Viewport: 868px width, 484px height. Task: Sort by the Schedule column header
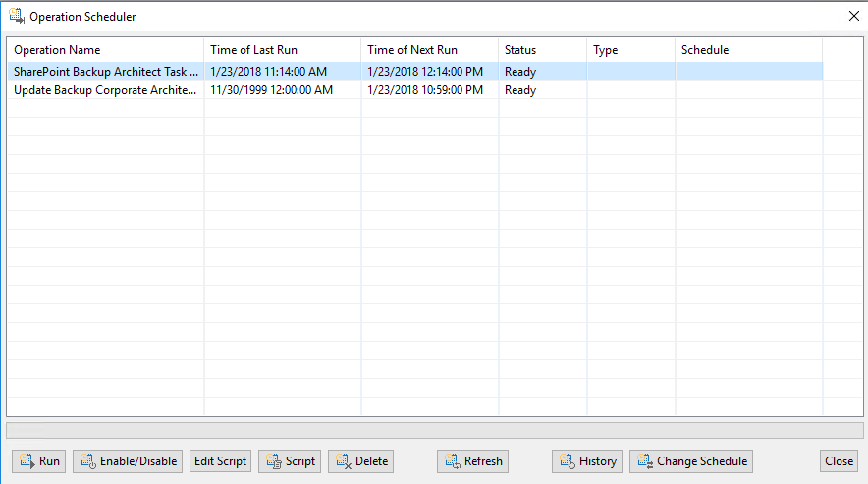(x=749, y=50)
